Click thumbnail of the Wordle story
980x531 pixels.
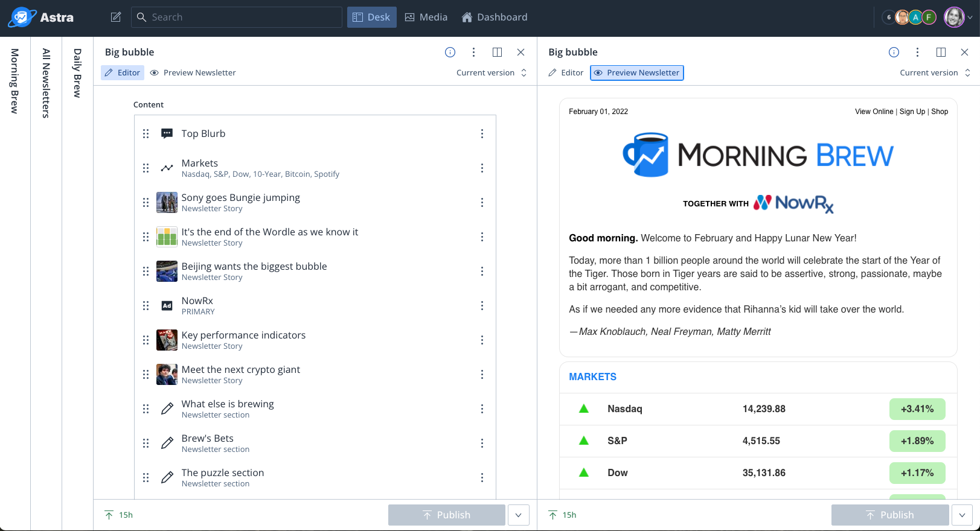(167, 237)
